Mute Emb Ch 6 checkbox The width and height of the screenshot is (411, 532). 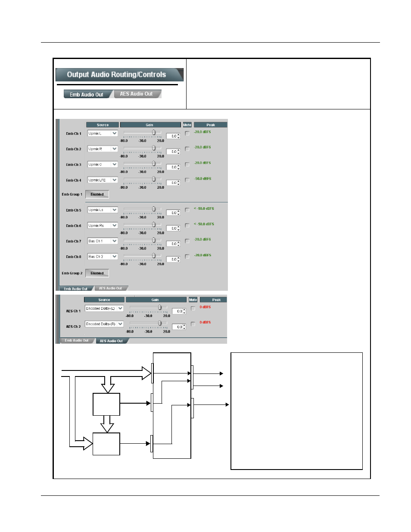tap(187, 226)
